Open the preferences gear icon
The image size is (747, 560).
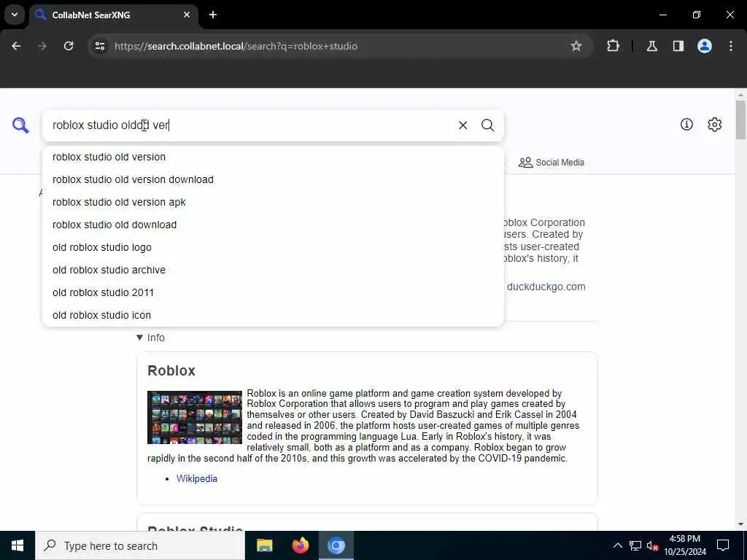pos(714,124)
